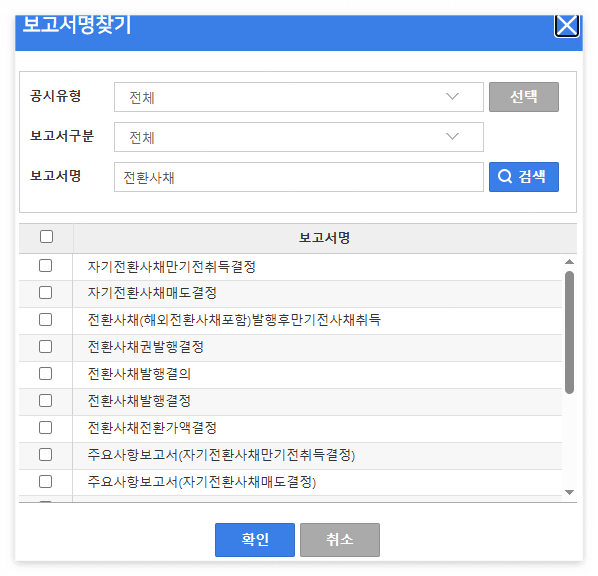Open the 보고서구분 dropdown
The image size is (598, 576).
(x=299, y=137)
